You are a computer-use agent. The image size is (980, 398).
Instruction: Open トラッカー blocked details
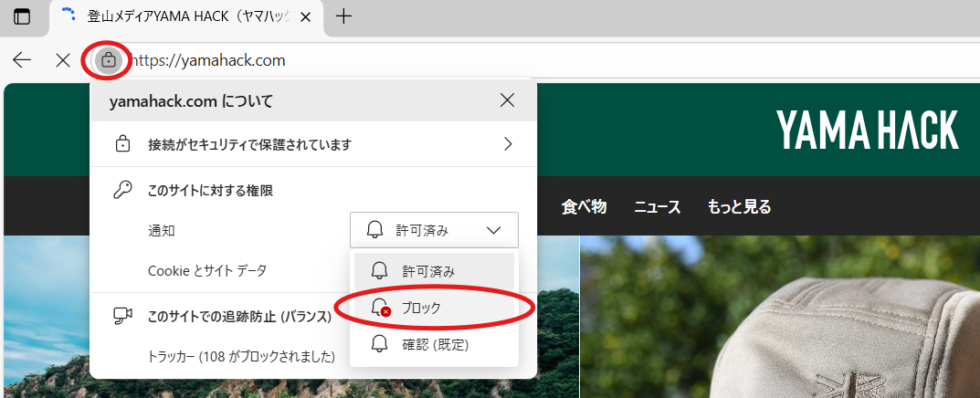tap(241, 356)
